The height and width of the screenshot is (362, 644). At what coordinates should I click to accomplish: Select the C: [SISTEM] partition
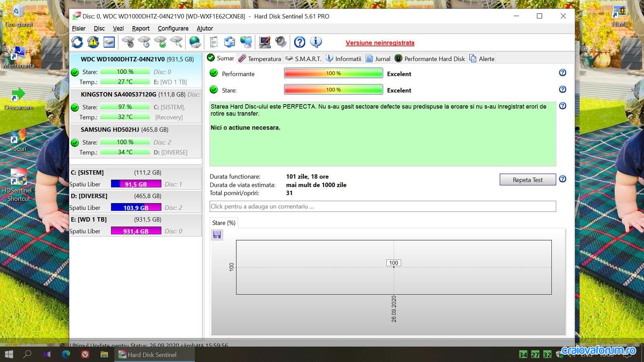tap(136, 178)
